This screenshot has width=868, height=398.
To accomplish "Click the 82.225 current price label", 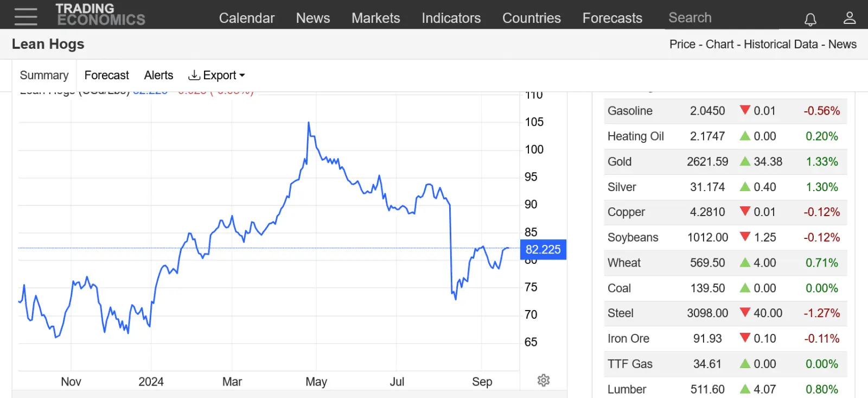I will click(543, 250).
